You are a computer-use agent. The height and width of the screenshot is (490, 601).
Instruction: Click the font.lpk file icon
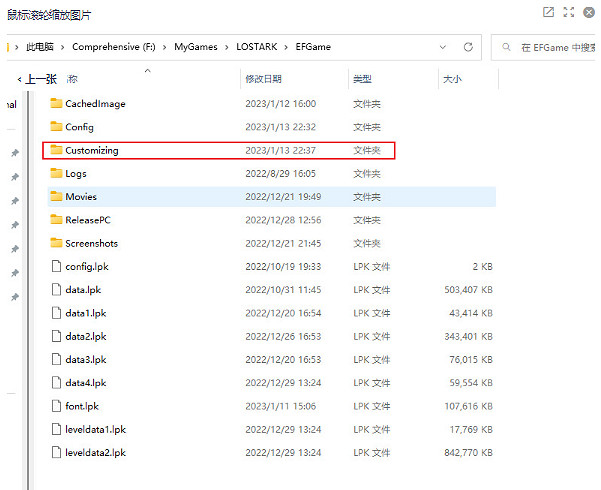click(56, 406)
